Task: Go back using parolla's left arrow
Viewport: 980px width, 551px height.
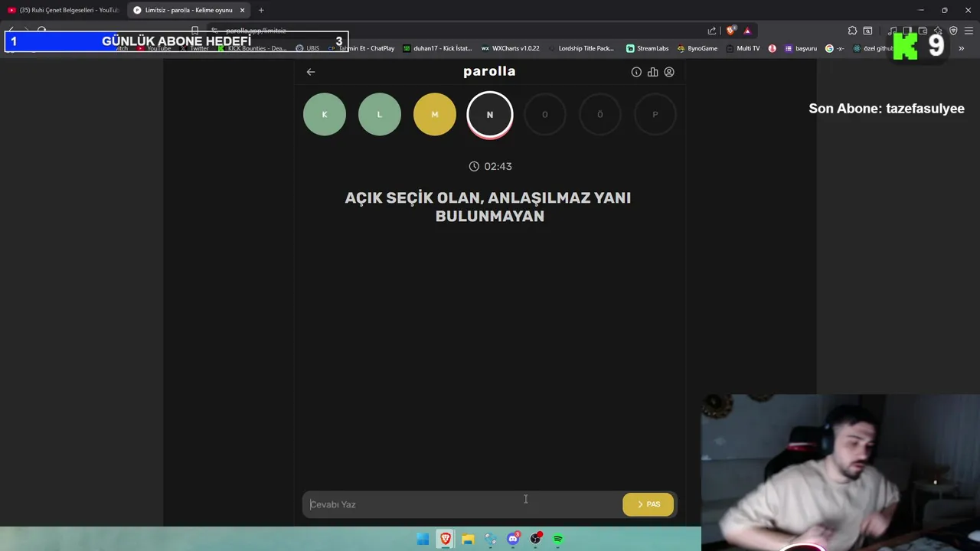Action: (310, 72)
